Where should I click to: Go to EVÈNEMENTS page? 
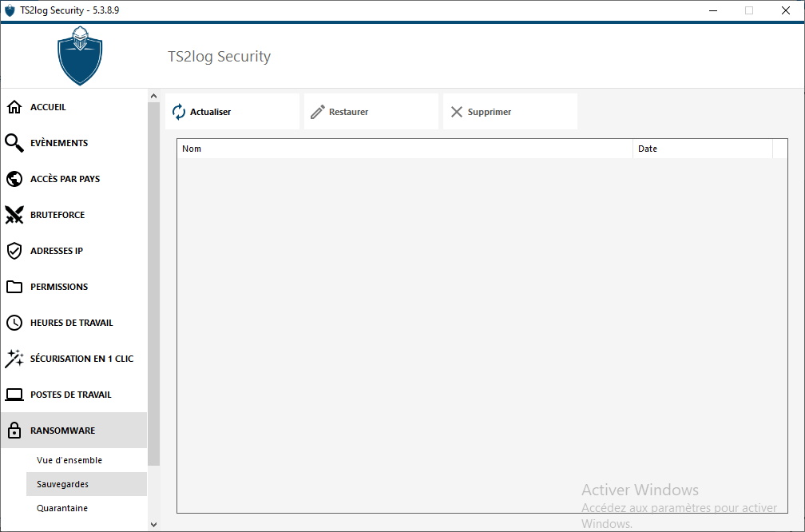(x=74, y=143)
